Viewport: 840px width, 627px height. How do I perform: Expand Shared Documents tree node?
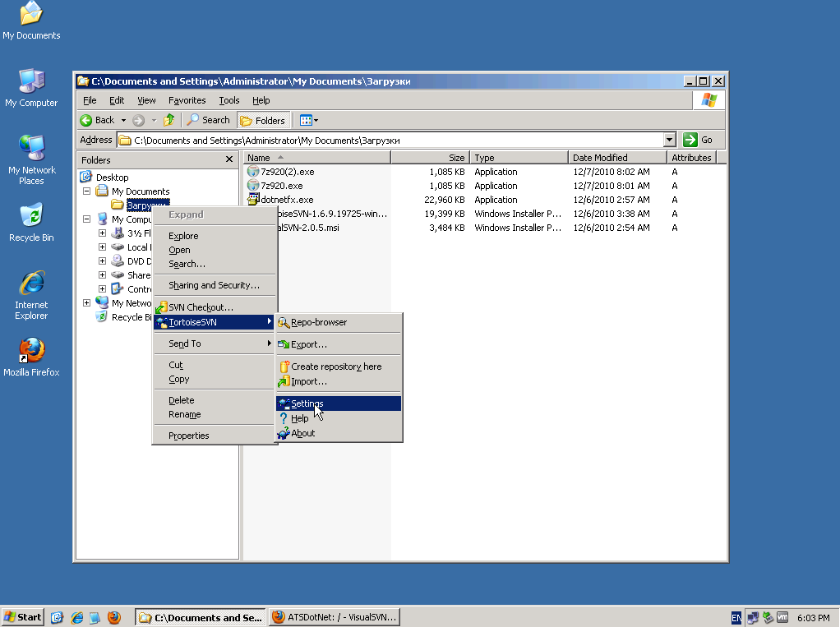point(102,274)
